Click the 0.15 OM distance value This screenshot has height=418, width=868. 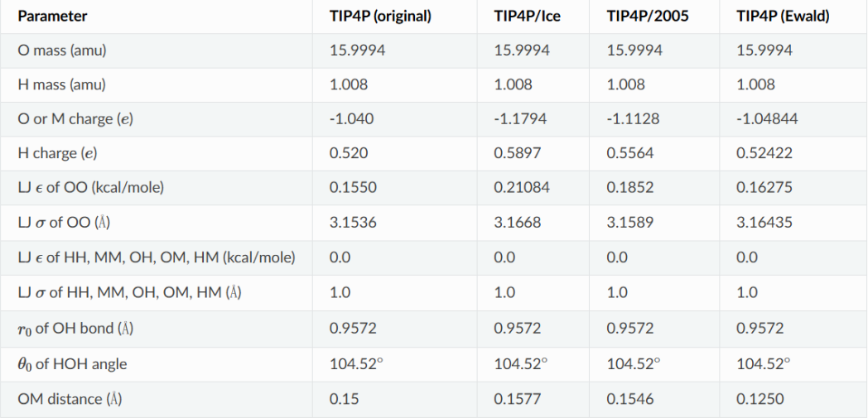coord(344,399)
